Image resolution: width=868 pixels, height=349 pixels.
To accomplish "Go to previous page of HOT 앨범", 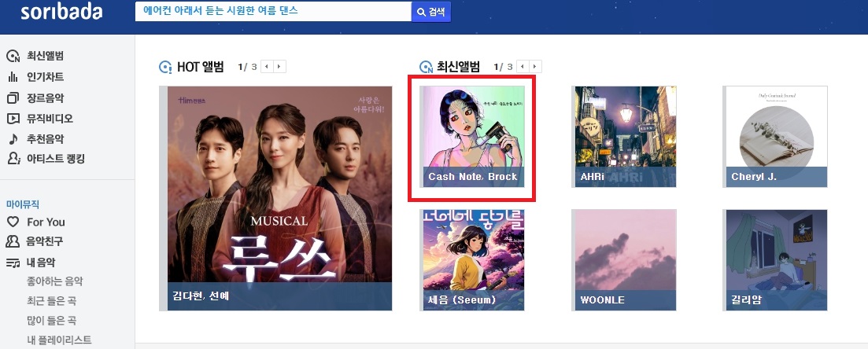I will (x=267, y=67).
